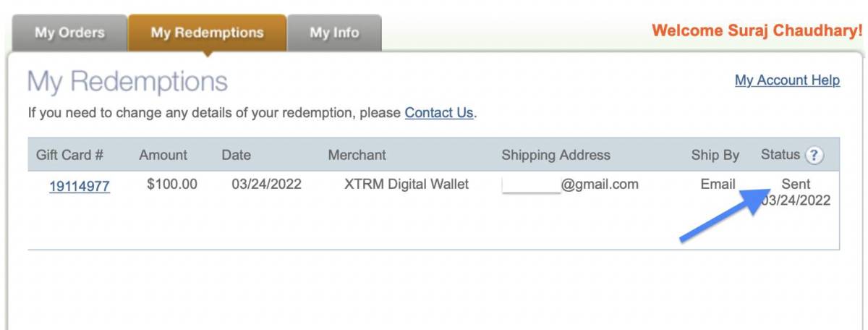Click the Status help question mark icon

point(814,155)
